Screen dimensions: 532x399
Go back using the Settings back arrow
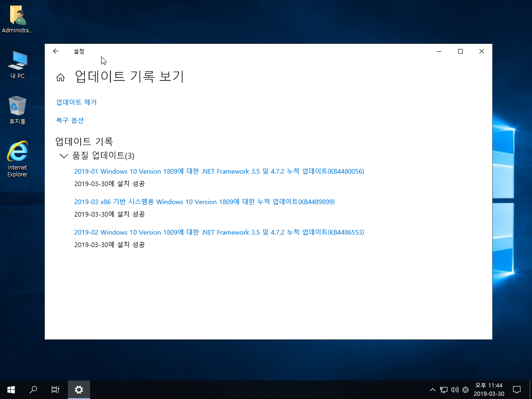pos(56,51)
